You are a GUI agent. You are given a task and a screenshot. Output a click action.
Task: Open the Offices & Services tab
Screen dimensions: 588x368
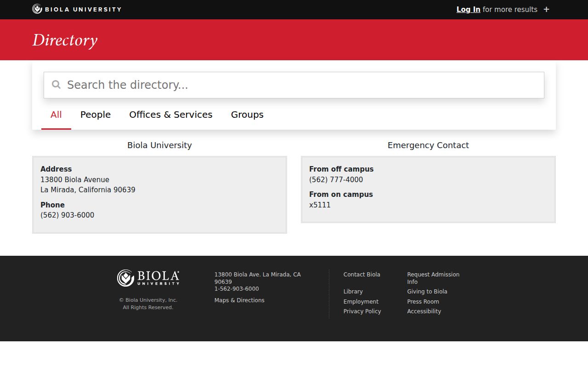171,115
